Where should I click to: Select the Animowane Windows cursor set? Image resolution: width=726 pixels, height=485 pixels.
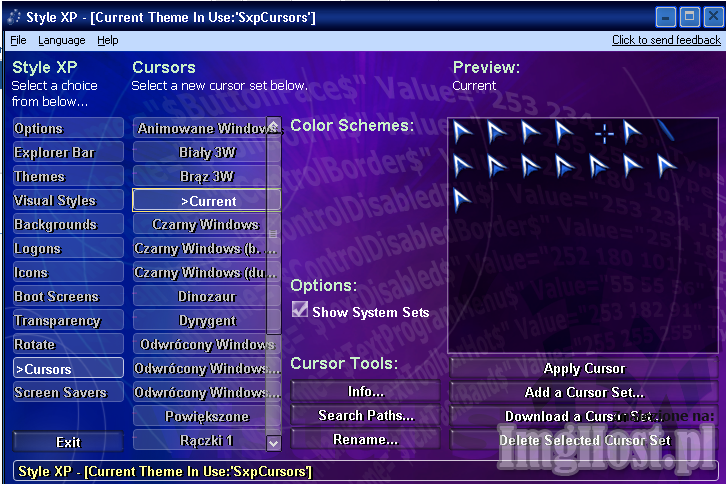point(200,128)
